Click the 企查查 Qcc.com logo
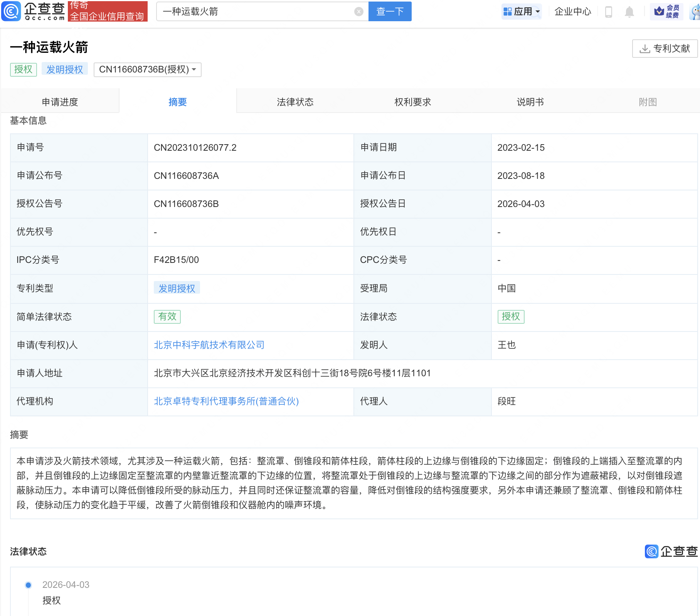 point(33,11)
